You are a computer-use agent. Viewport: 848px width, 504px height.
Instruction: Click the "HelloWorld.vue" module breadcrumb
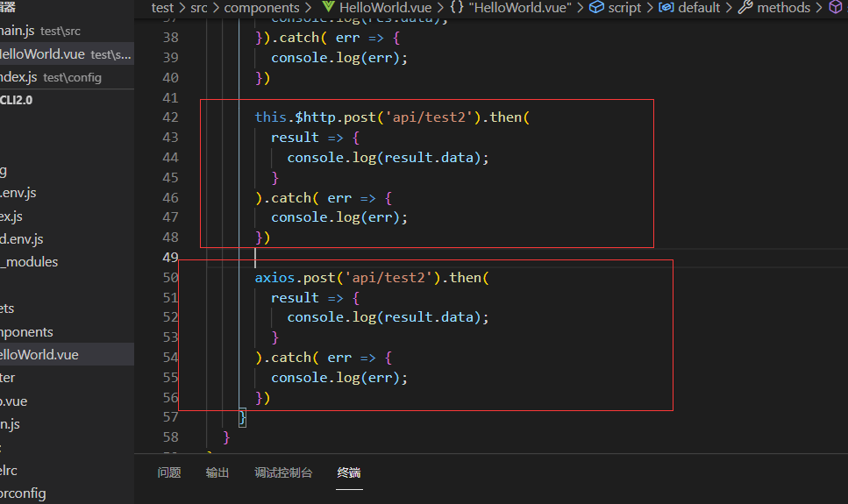pos(520,8)
